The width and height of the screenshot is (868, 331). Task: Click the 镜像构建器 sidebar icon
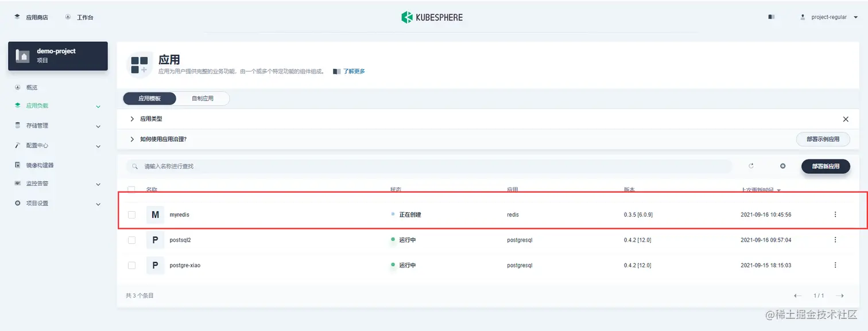coord(17,165)
